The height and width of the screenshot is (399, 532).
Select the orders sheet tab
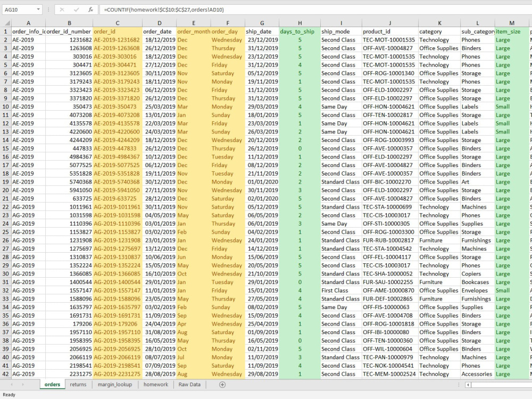tap(52, 385)
